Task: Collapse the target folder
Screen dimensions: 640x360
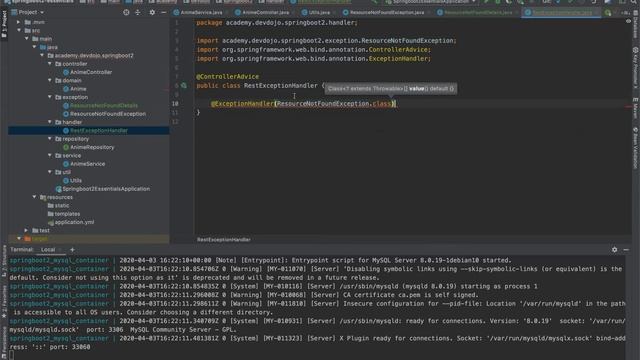Action: point(19,239)
